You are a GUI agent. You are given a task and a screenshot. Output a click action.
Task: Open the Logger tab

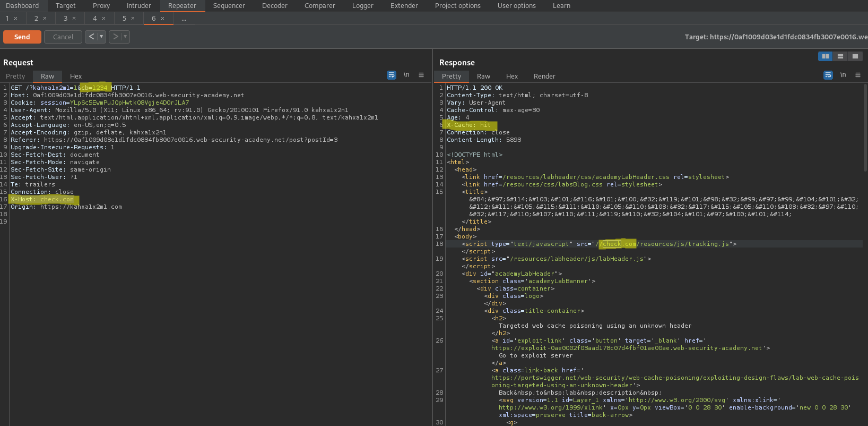click(363, 6)
